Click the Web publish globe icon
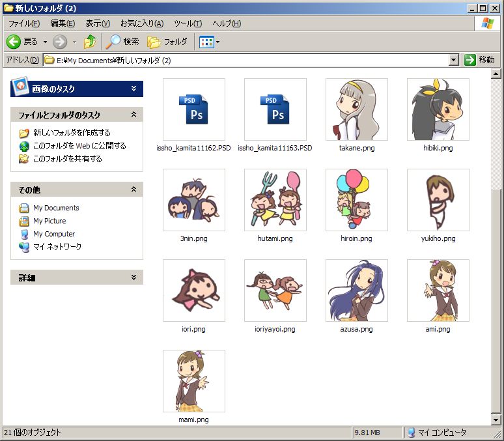 pyautogui.click(x=24, y=147)
